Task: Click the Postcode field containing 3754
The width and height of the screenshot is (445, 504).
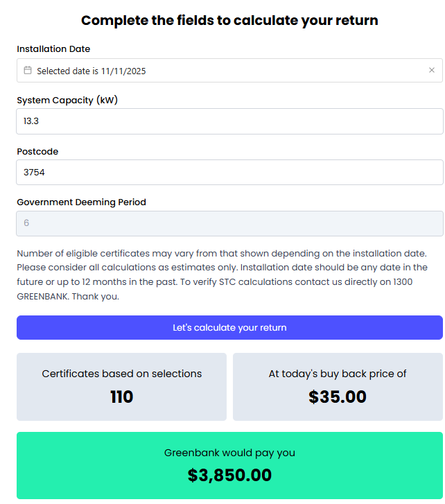Action: pos(229,173)
